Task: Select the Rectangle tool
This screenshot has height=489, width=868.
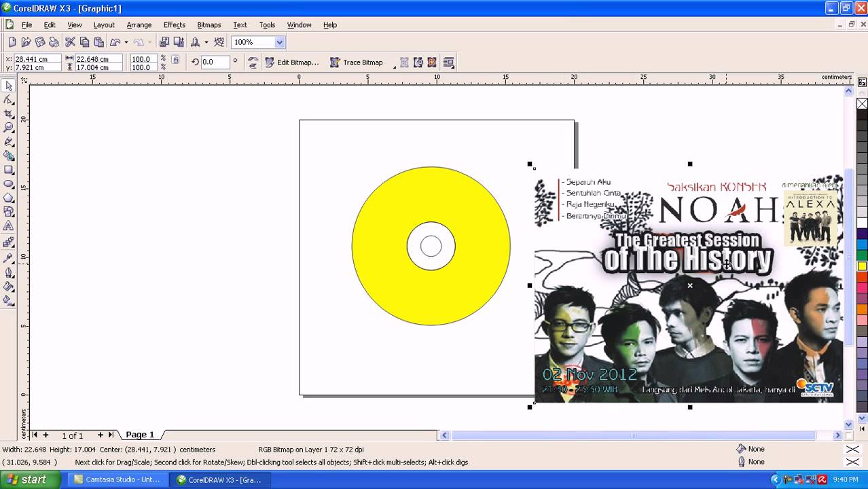Action: click(9, 170)
